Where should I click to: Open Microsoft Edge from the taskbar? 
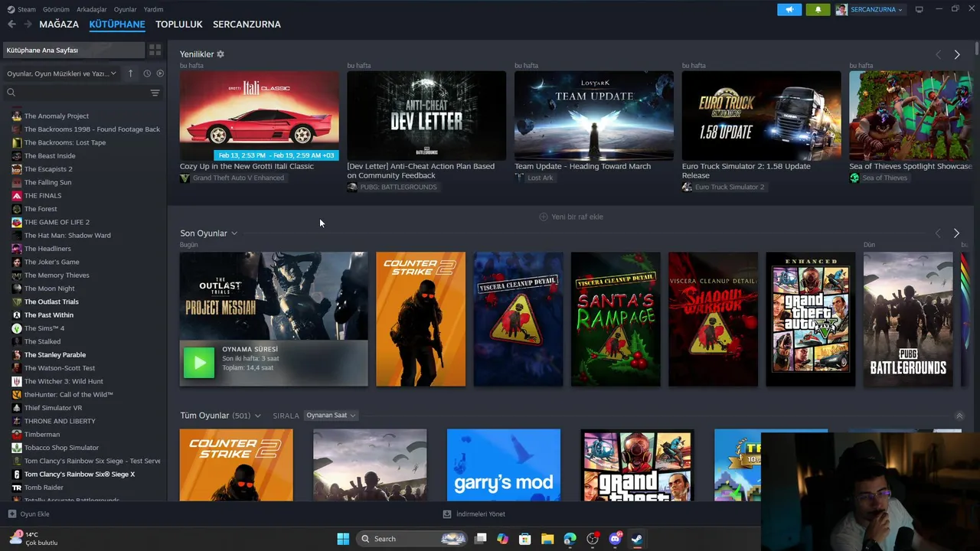(570, 539)
